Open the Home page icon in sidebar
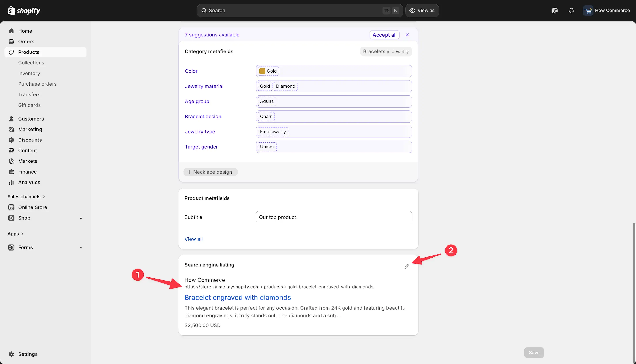Viewport: 636px width, 364px height. pyautogui.click(x=11, y=31)
